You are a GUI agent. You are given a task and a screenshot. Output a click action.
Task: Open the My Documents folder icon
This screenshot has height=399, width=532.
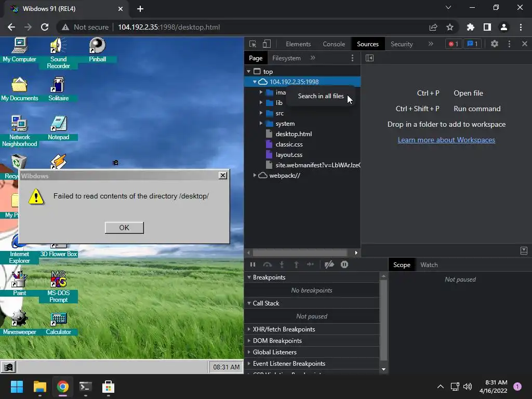pos(19,89)
